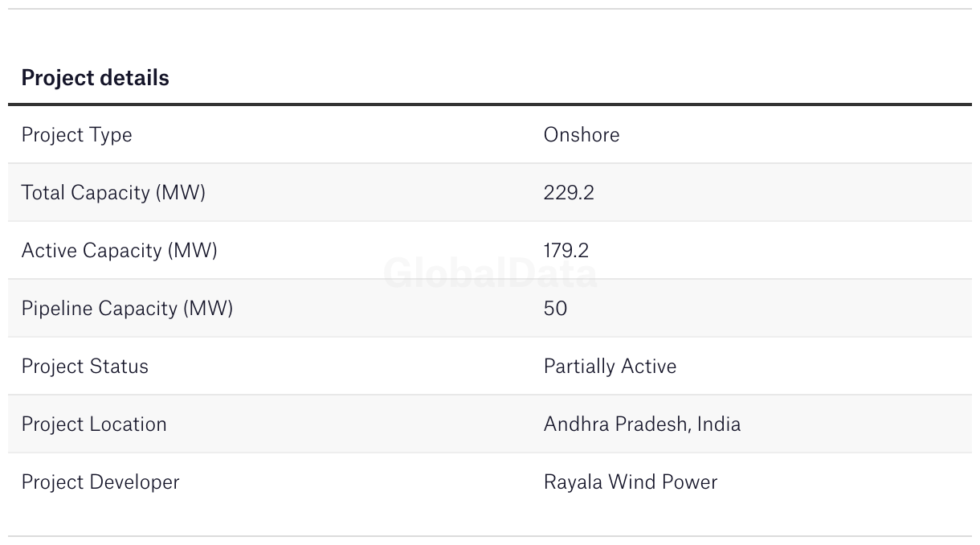Click the GlobalData watermark
This screenshot has width=980, height=545.
pos(490,274)
